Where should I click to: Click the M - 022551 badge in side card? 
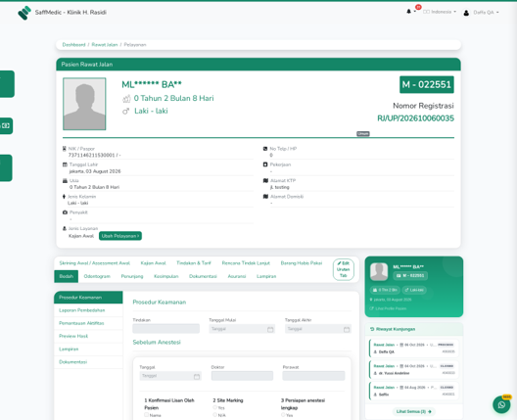tap(410, 276)
